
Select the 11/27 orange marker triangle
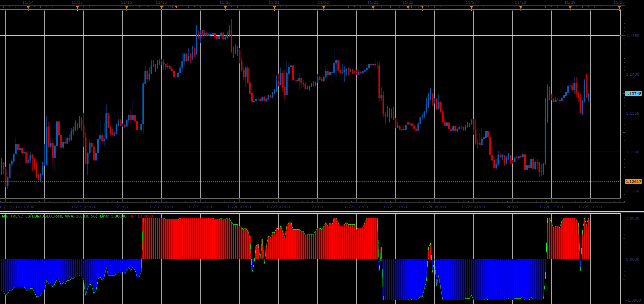[471, 7]
